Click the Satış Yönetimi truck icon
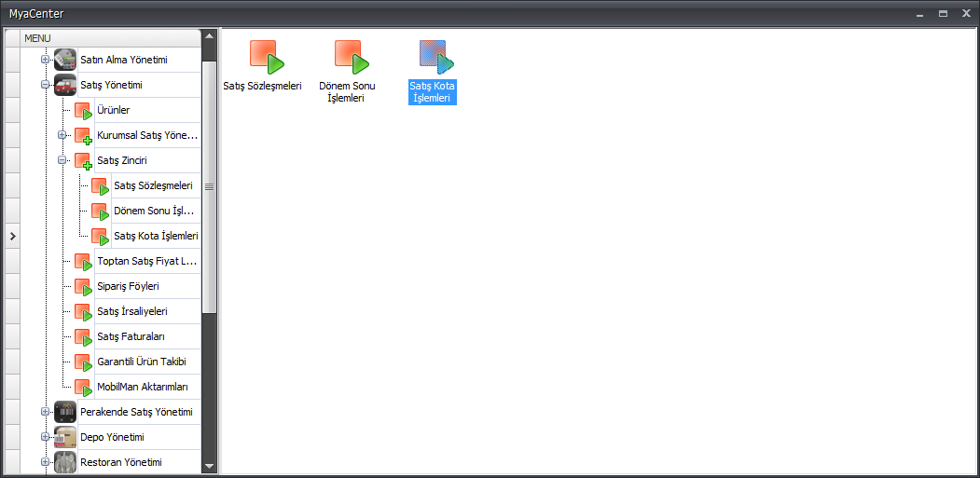The image size is (980, 478). [65, 85]
